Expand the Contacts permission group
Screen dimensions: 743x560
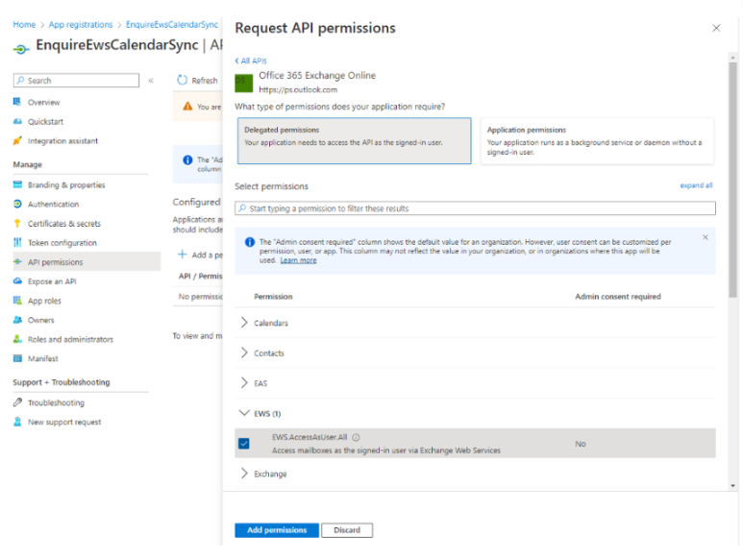(244, 353)
